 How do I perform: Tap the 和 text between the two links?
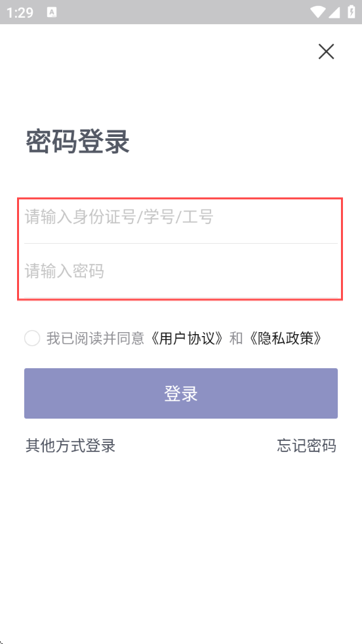236,338
